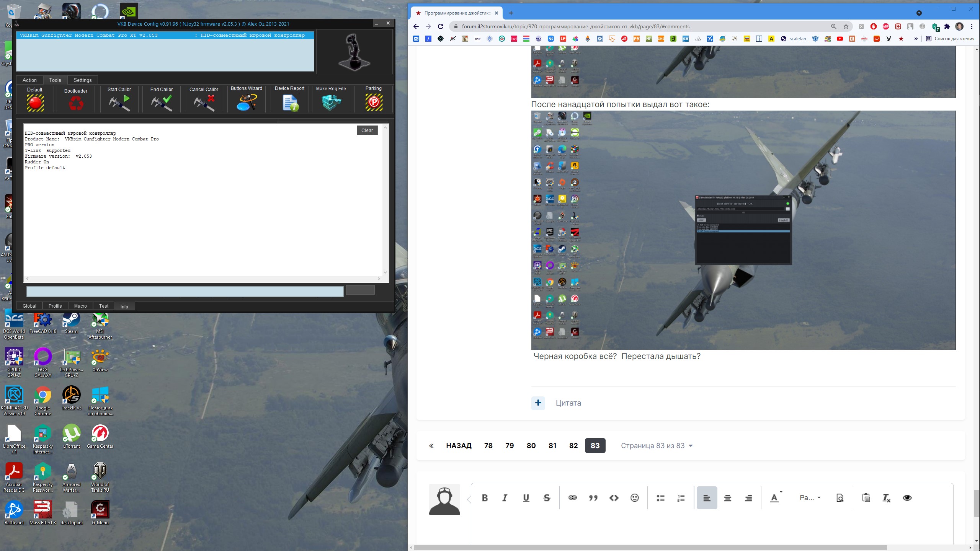Click the paste as plain text icon

pyautogui.click(x=866, y=498)
